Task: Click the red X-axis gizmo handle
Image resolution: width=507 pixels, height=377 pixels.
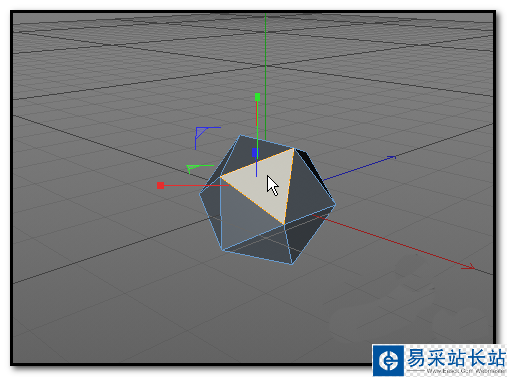Action: [160, 185]
